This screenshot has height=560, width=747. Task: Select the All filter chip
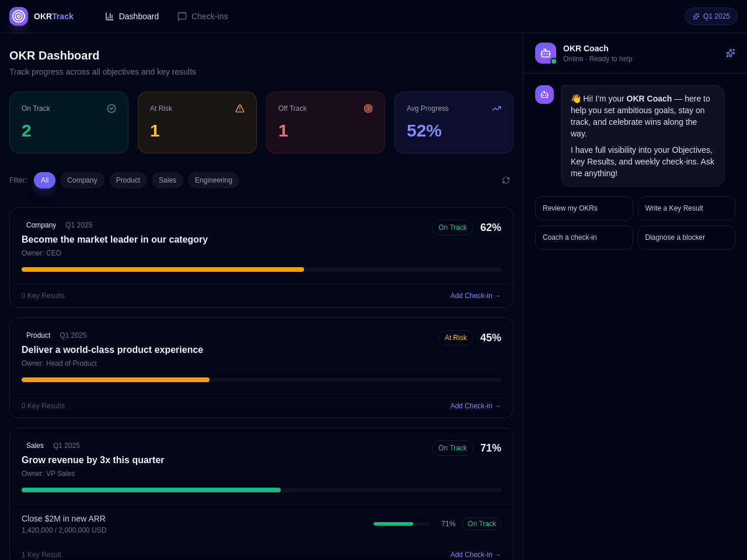44,180
